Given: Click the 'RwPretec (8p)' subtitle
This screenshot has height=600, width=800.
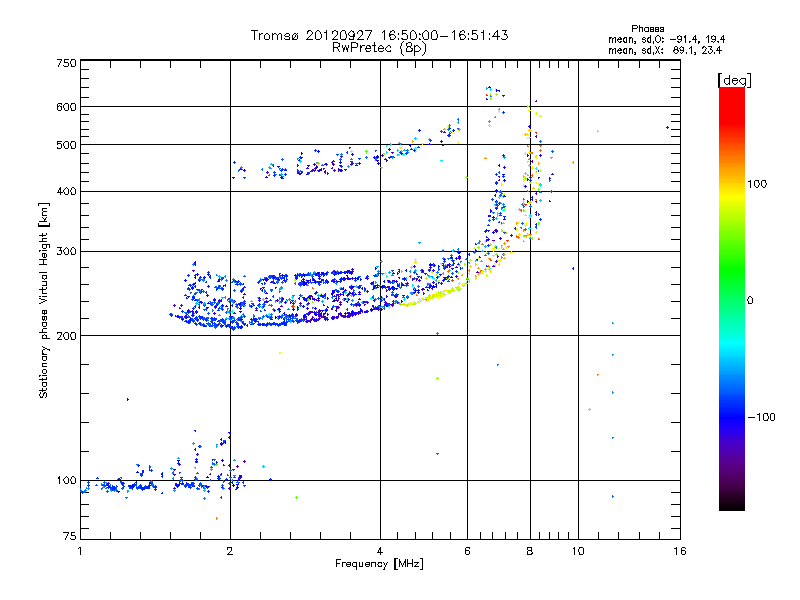Looking at the screenshot, I should click(379, 48).
